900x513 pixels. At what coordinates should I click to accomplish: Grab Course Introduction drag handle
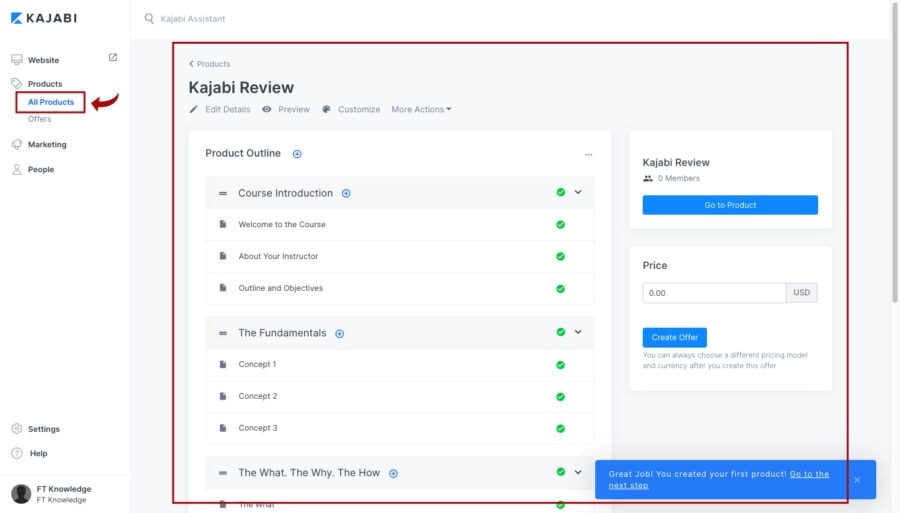point(223,193)
